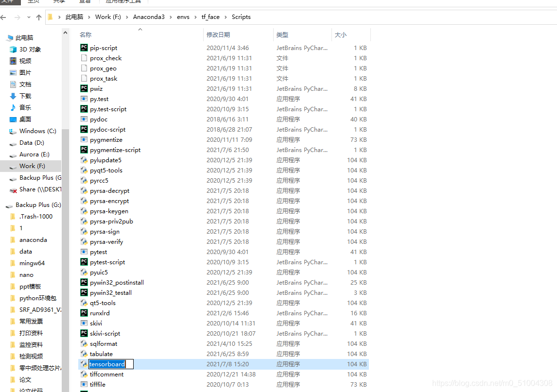Open Aurora (E:) drive in navigation pane

tap(34, 154)
